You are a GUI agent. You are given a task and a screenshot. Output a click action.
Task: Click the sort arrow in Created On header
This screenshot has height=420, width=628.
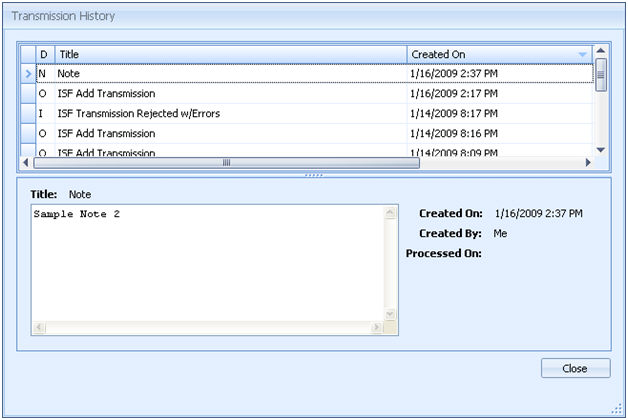[x=582, y=54]
